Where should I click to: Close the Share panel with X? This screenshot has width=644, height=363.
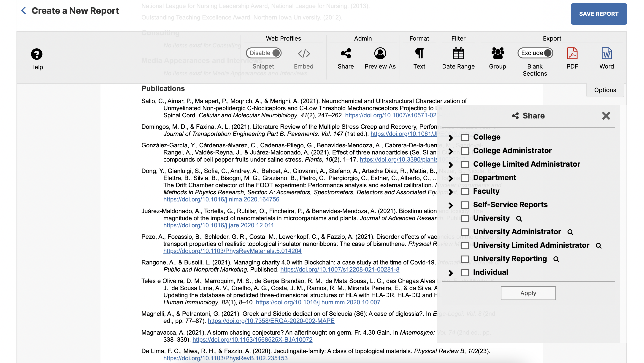(606, 116)
